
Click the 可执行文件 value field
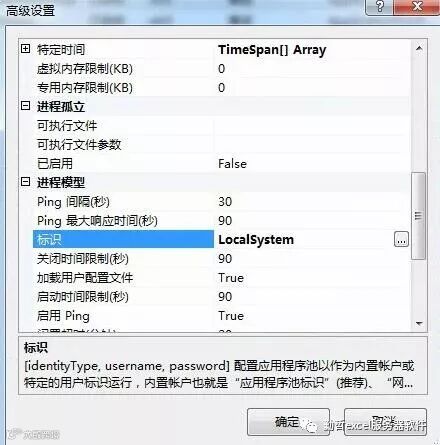pyautogui.click(x=312, y=125)
